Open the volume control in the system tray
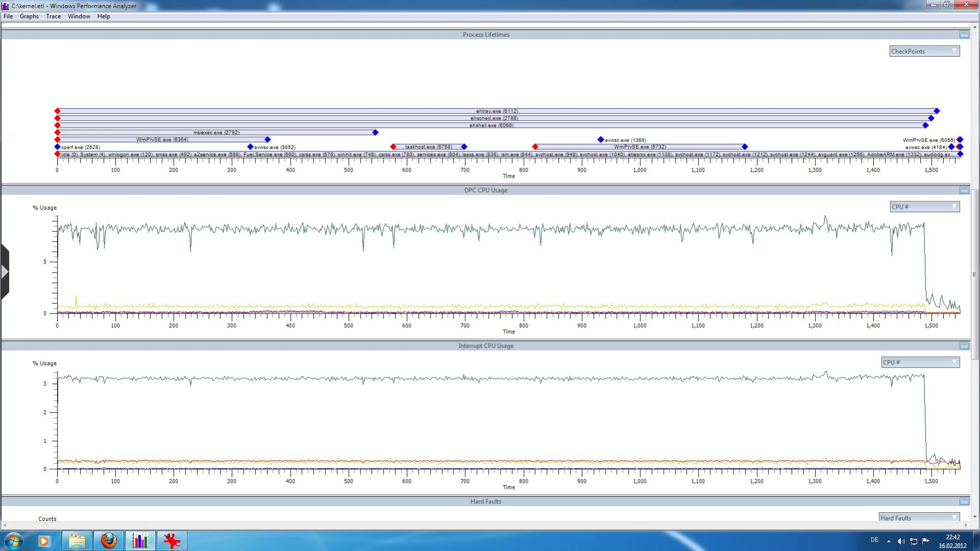980x551 pixels. (x=901, y=541)
